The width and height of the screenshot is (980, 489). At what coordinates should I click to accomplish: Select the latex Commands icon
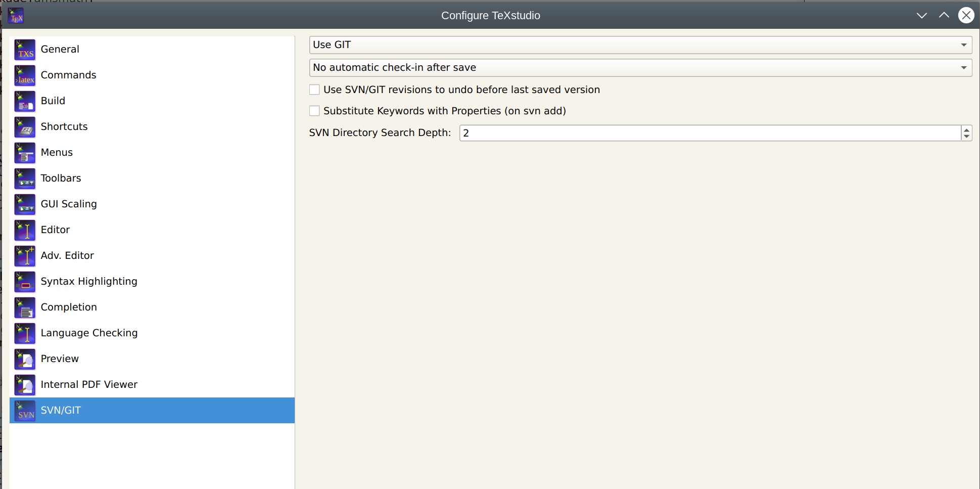point(25,75)
